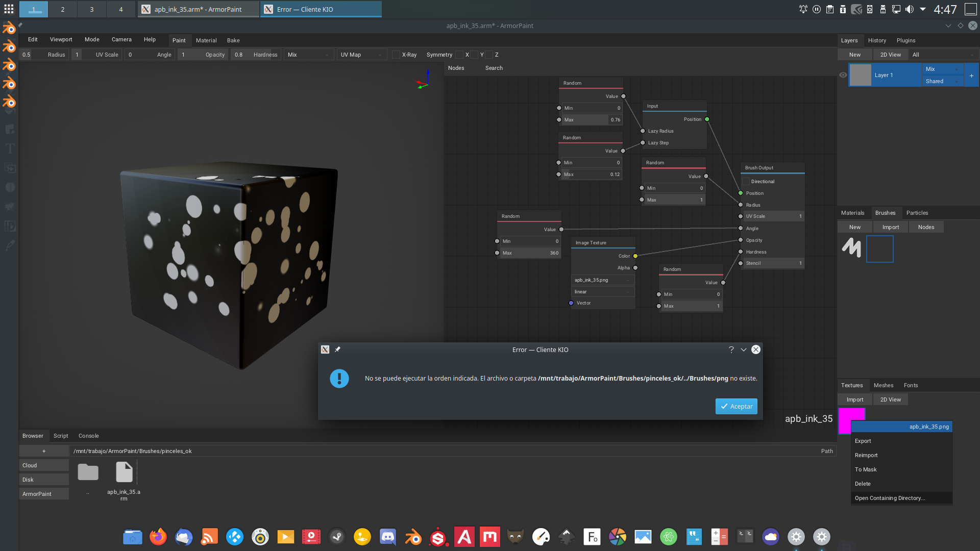Open Kodi from the dock
This screenshot has width=980, height=551.
pos(235,537)
